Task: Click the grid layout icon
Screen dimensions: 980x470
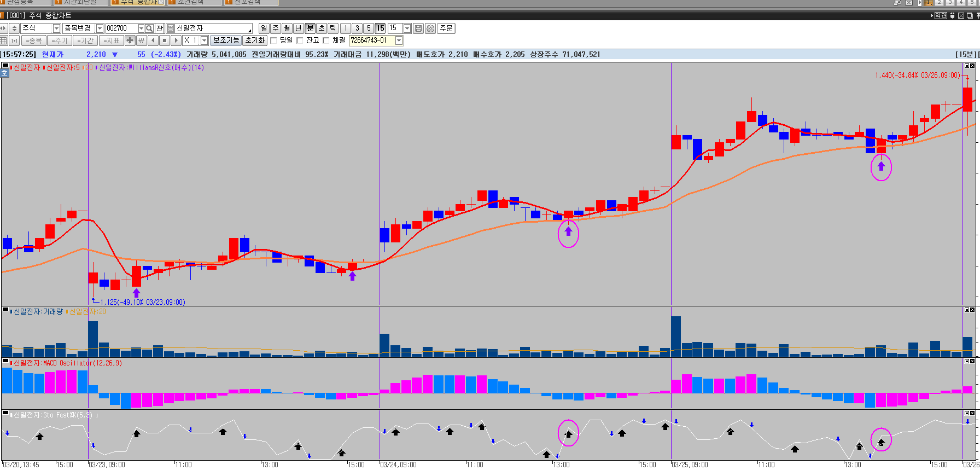Action: click(4, 40)
